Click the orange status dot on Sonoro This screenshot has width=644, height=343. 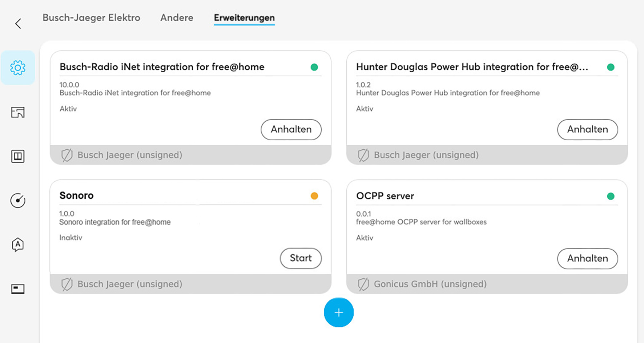314,196
